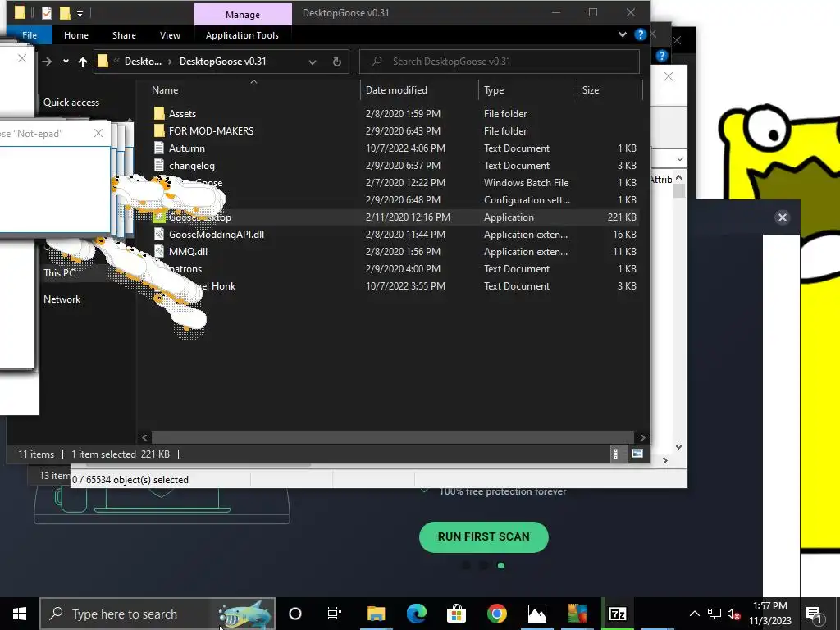Select Network in navigation pane

62,299
